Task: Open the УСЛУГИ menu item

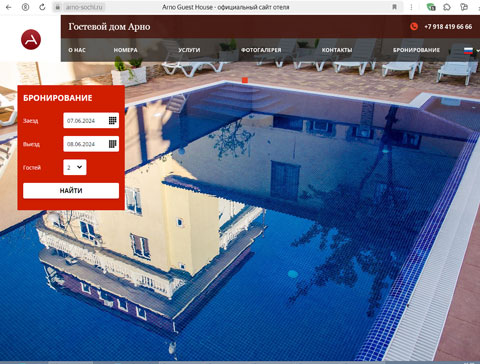Action: click(189, 50)
